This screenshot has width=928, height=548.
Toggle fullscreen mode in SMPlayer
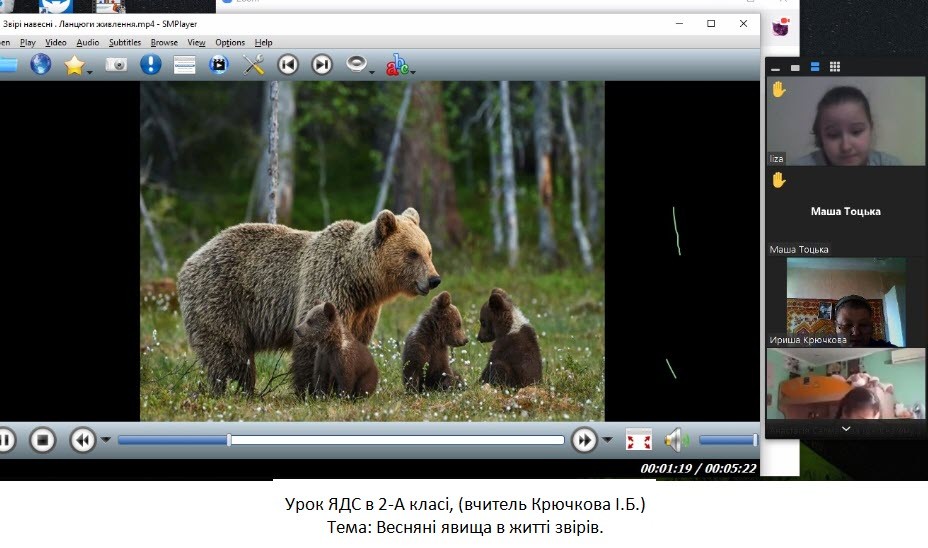point(638,439)
